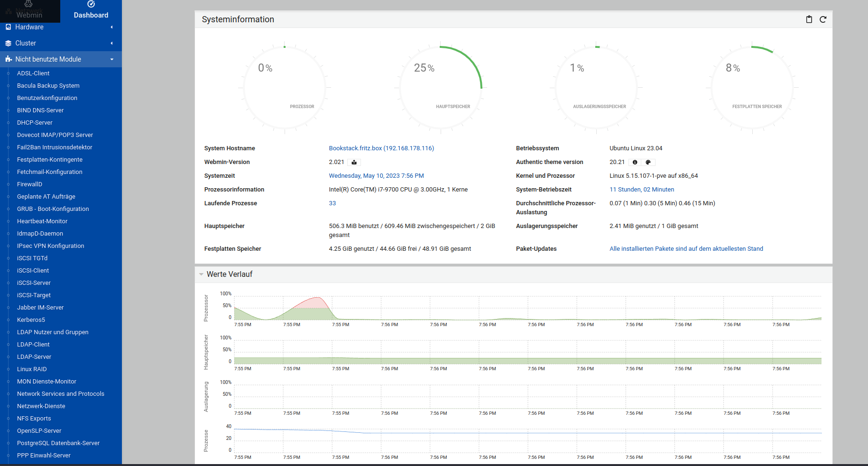The image size is (868, 466).
Task: Open Netzwerk-Dienste module
Action: coord(41,406)
